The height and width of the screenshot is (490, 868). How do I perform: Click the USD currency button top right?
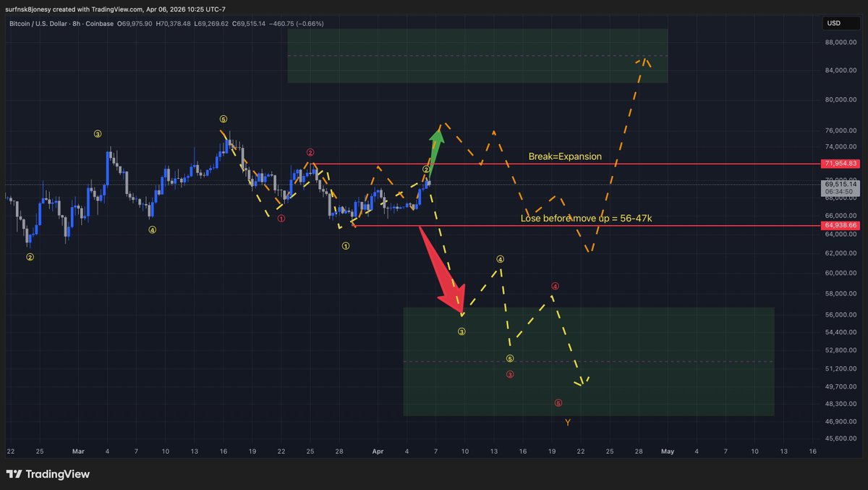coord(840,22)
